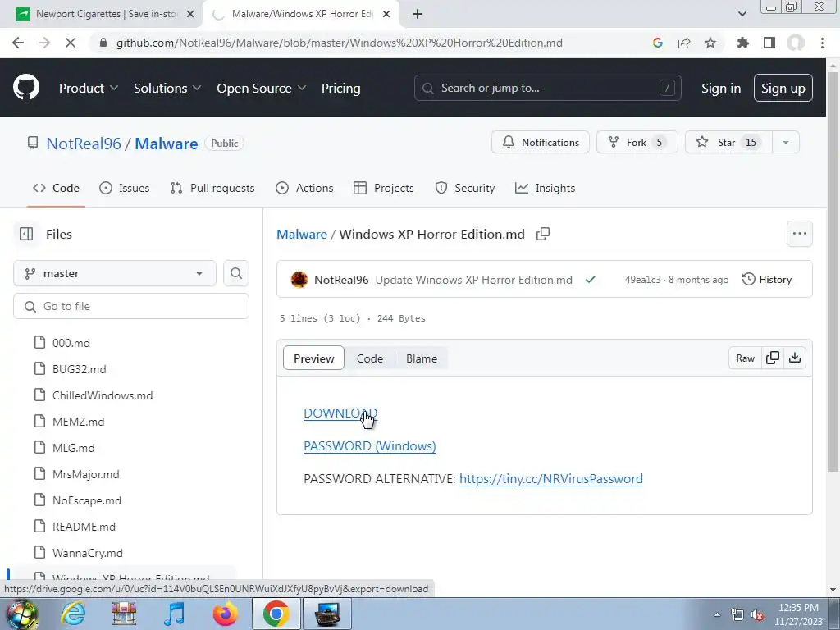Switch to the Pull requests tab

pyautogui.click(x=212, y=188)
